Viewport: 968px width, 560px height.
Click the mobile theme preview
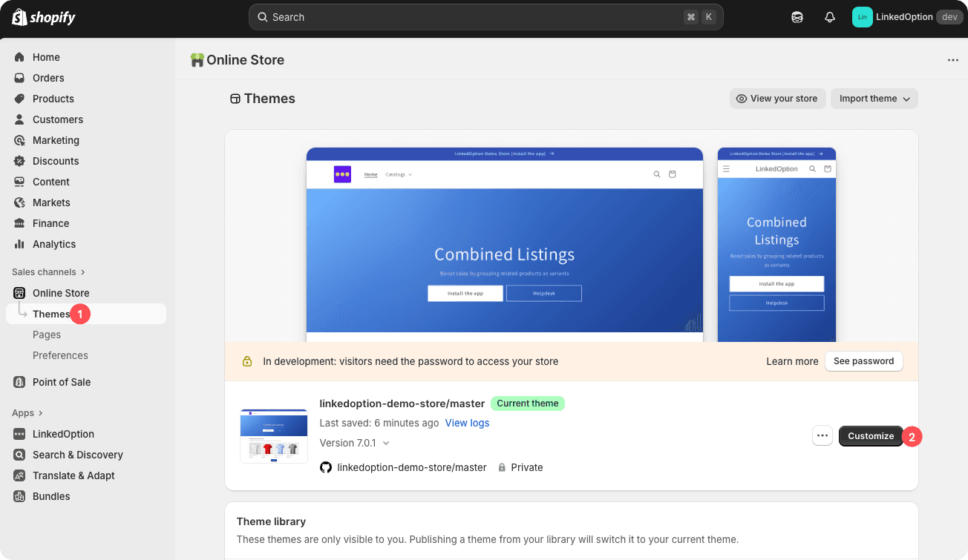pos(776,245)
